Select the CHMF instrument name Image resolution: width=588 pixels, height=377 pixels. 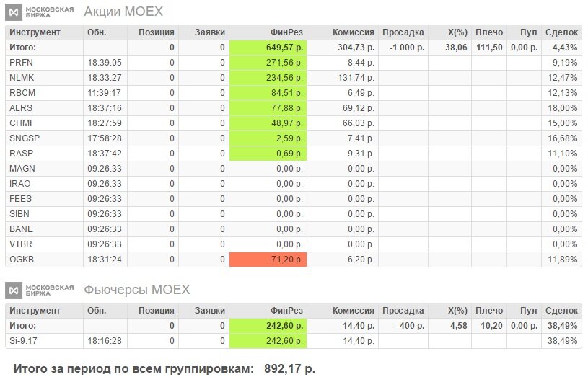tap(22, 123)
